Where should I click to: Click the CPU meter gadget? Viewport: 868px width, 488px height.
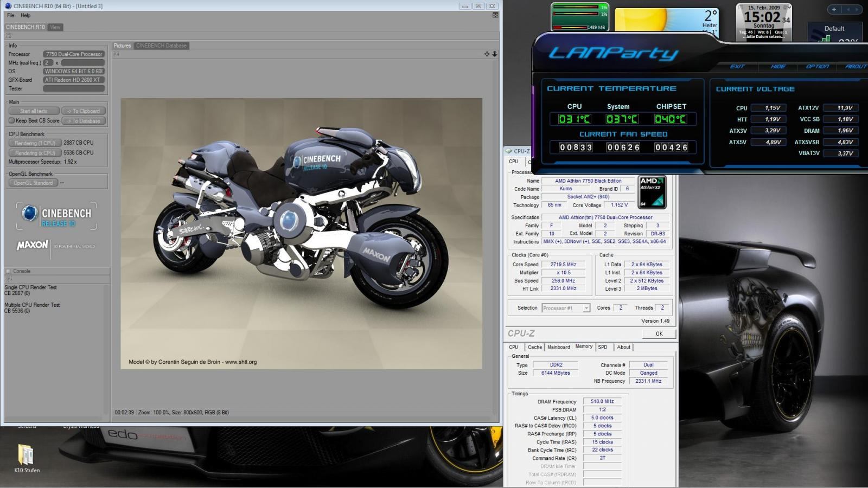pyautogui.click(x=580, y=17)
